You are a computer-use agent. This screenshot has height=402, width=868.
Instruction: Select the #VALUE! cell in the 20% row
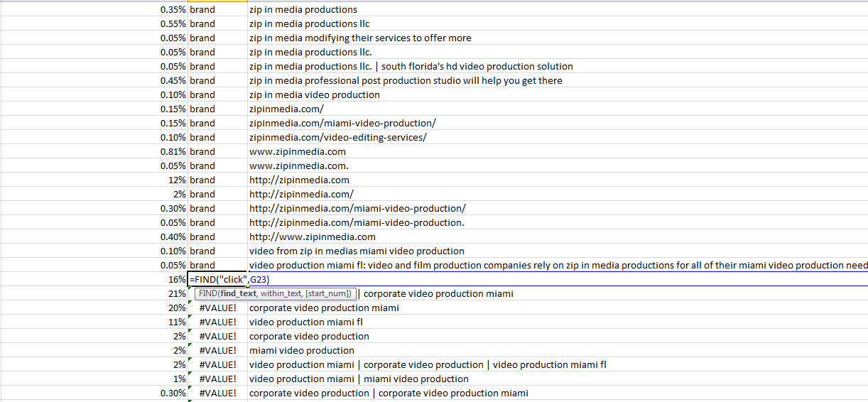pyautogui.click(x=217, y=308)
